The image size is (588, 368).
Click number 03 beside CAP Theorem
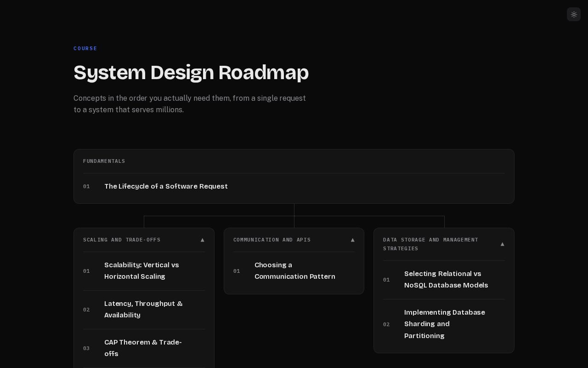86,348
